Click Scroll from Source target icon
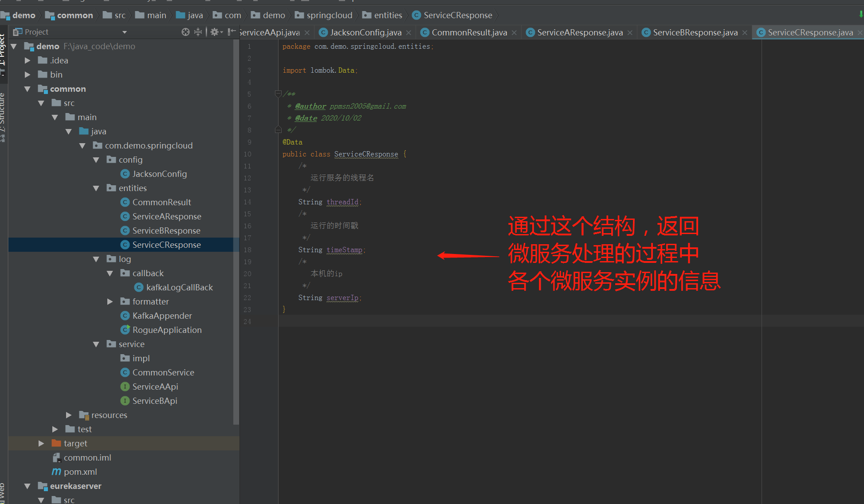 pyautogui.click(x=185, y=32)
